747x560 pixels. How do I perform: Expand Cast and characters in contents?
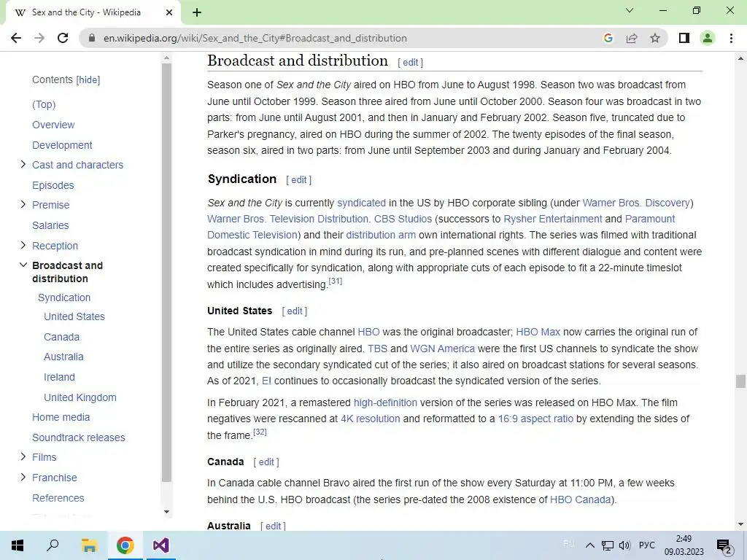click(23, 164)
